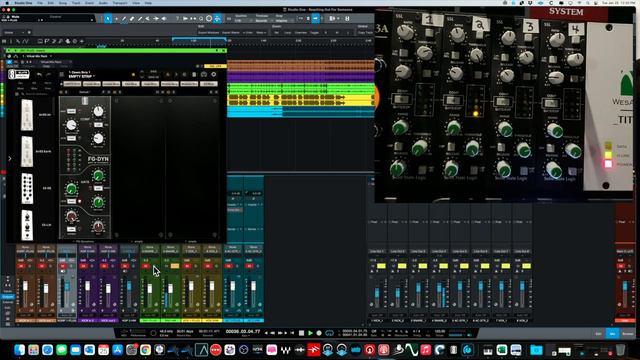Open the Music app from the dock

[x=425, y=350]
